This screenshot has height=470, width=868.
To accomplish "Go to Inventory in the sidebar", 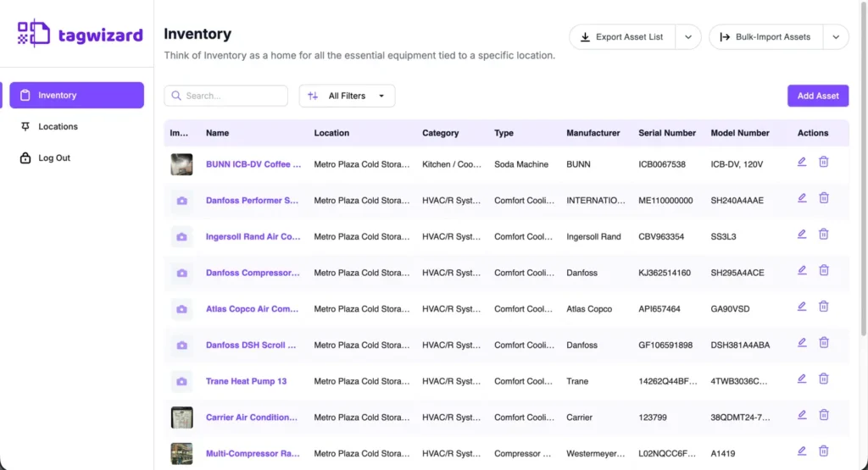I will point(77,95).
